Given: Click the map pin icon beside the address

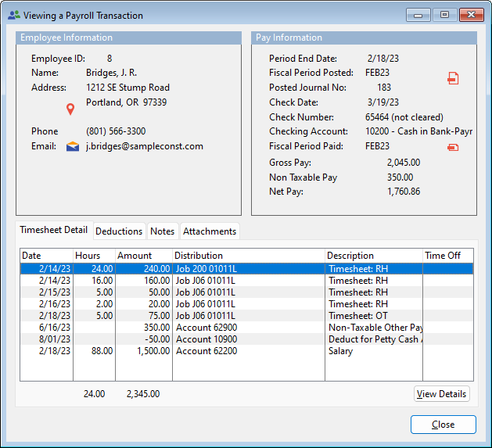Looking at the screenshot, I should 70,109.
